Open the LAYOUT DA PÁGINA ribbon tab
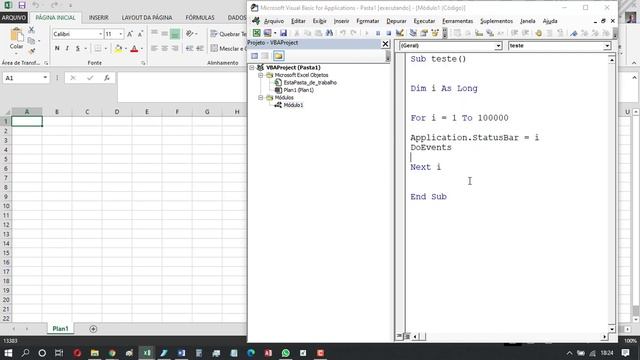 point(147,18)
